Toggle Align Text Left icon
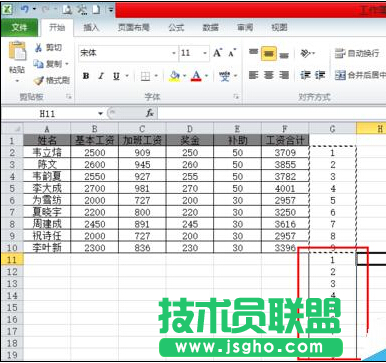This screenshot has width=386, height=363. point(253,75)
